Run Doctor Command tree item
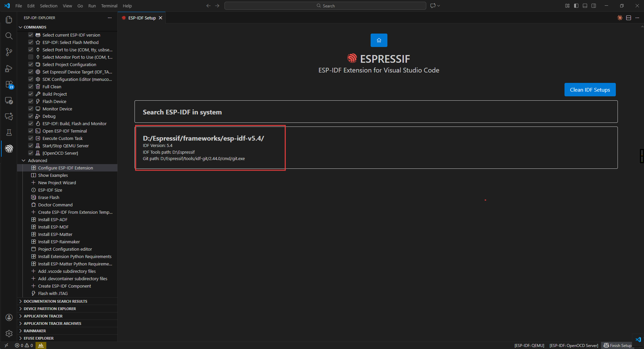The image size is (644, 349). tap(67, 205)
